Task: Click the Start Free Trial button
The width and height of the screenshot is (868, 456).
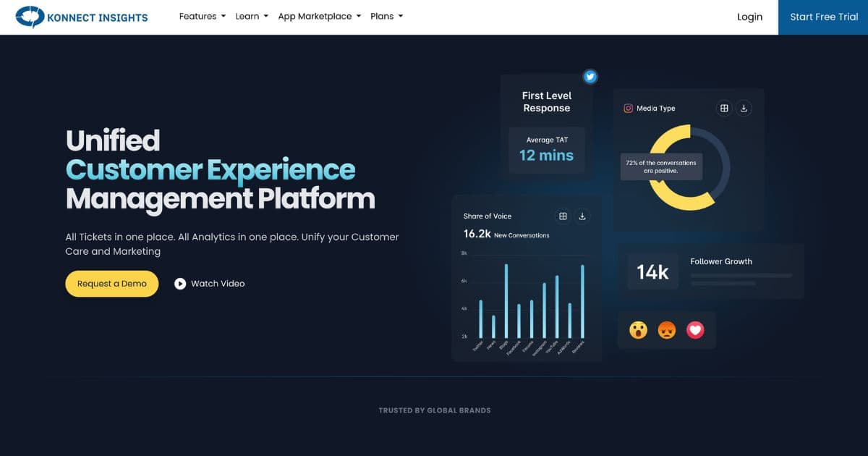Action: click(x=823, y=17)
